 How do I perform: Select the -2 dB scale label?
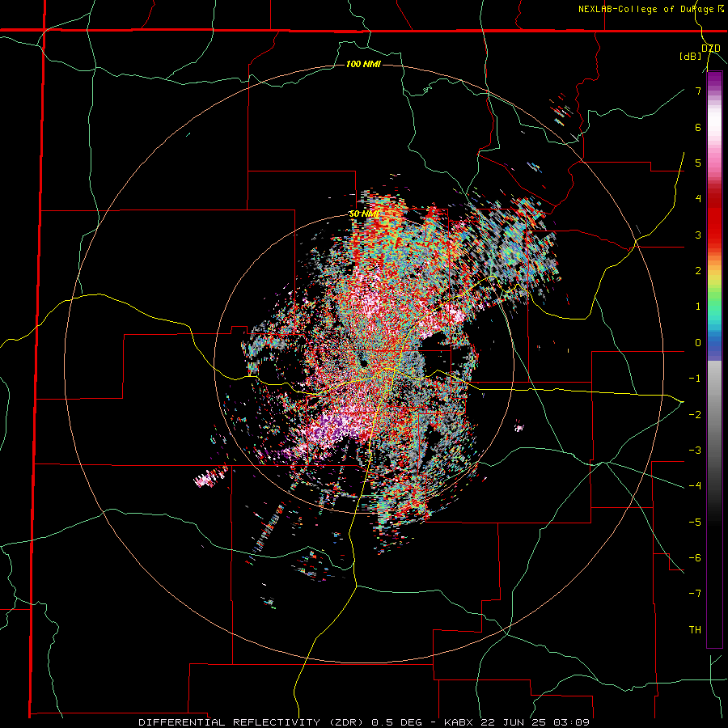coord(695,414)
